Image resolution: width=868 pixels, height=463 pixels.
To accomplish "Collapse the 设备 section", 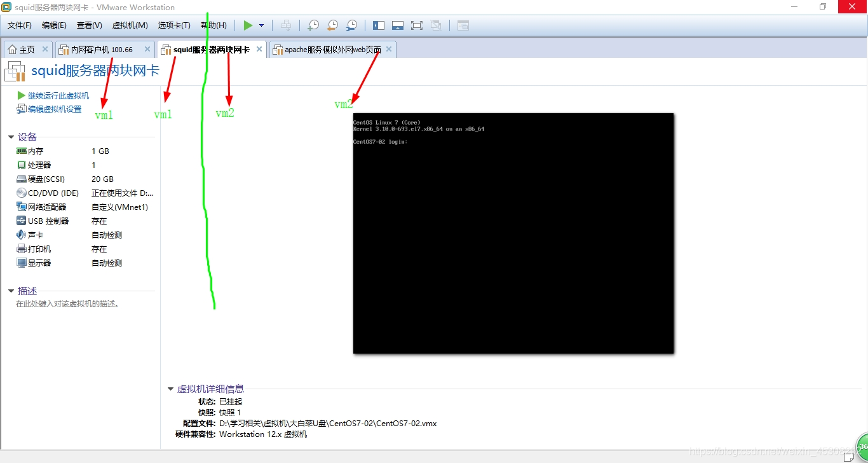I will point(11,137).
